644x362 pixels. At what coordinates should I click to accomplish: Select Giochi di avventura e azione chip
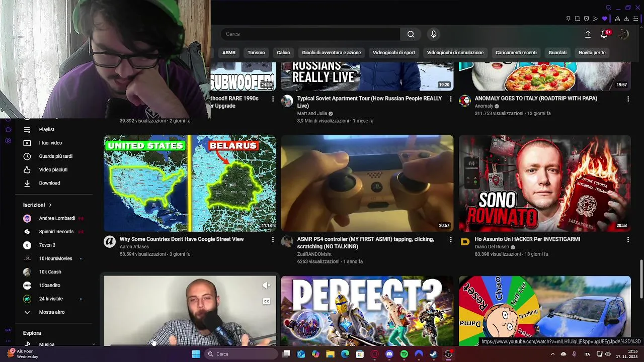point(332,52)
